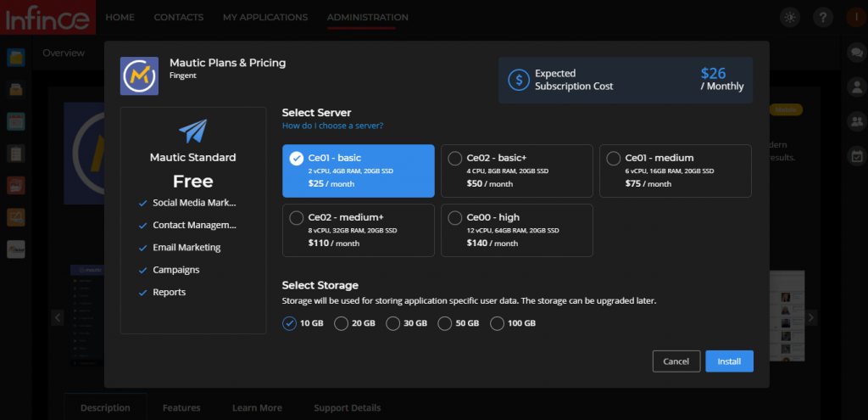
Task: Open the file folder app in sidebar
Action: (x=16, y=58)
